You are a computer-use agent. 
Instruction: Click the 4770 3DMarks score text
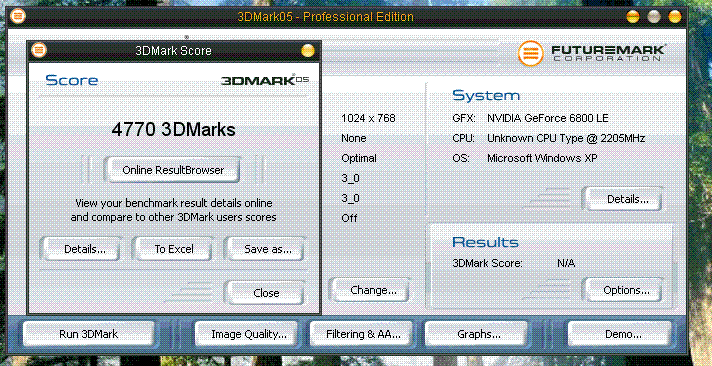click(x=173, y=130)
